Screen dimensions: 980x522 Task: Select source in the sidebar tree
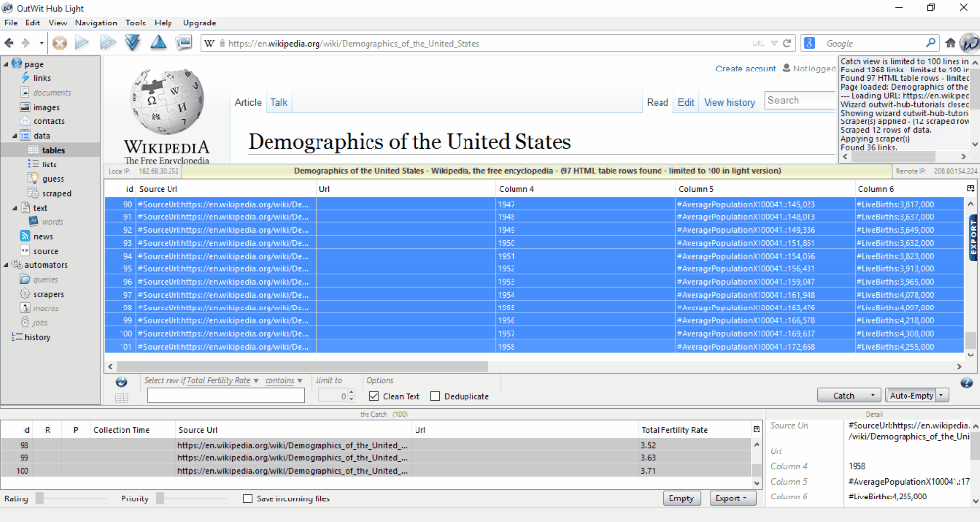pyautogui.click(x=46, y=251)
